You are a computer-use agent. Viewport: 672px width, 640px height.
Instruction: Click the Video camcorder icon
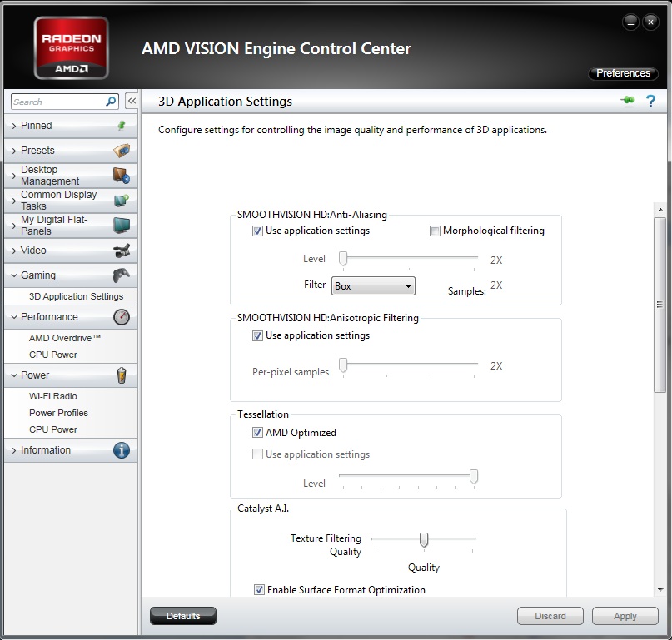tap(122, 251)
